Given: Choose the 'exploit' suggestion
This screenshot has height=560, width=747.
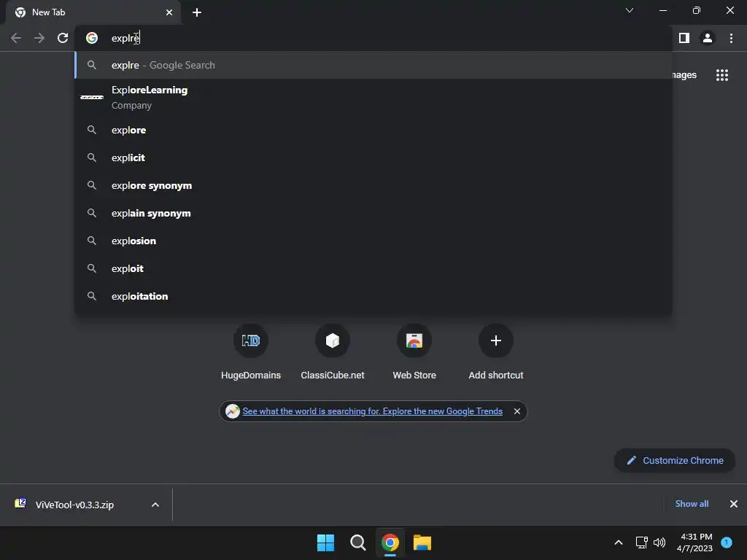Looking at the screenshot, I should tap(373, 268).
